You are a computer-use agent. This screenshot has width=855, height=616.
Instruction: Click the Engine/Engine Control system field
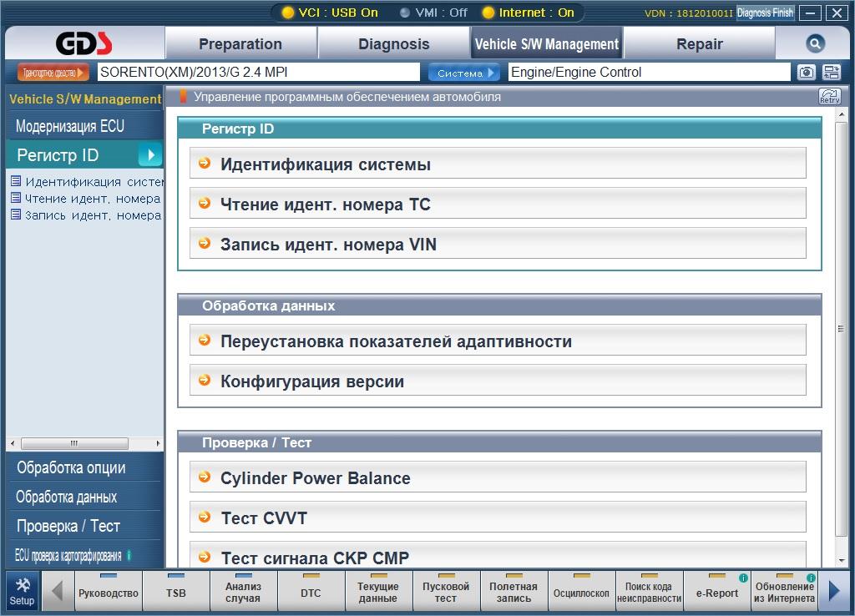coord(649,72)
